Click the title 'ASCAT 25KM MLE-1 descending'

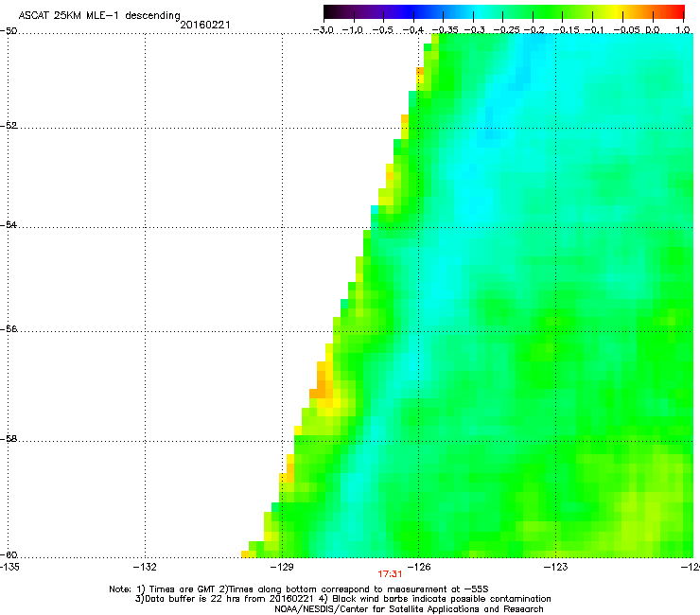point(99,16)
